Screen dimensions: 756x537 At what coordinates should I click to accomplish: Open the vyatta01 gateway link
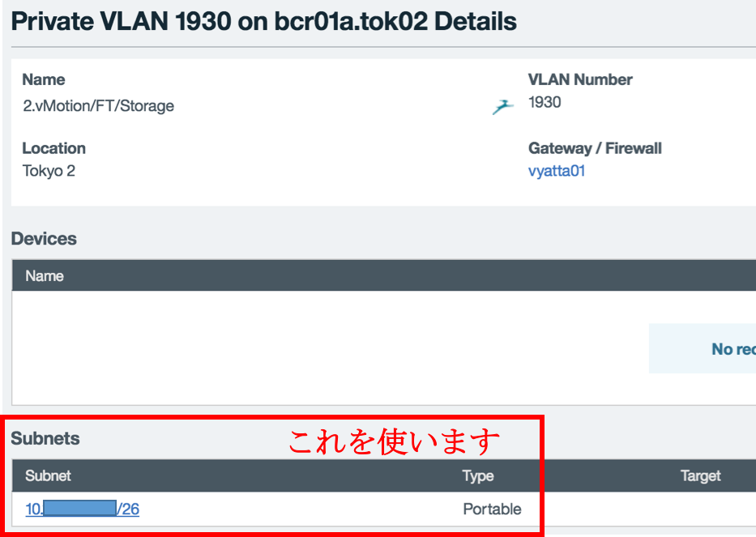point(556,171)
